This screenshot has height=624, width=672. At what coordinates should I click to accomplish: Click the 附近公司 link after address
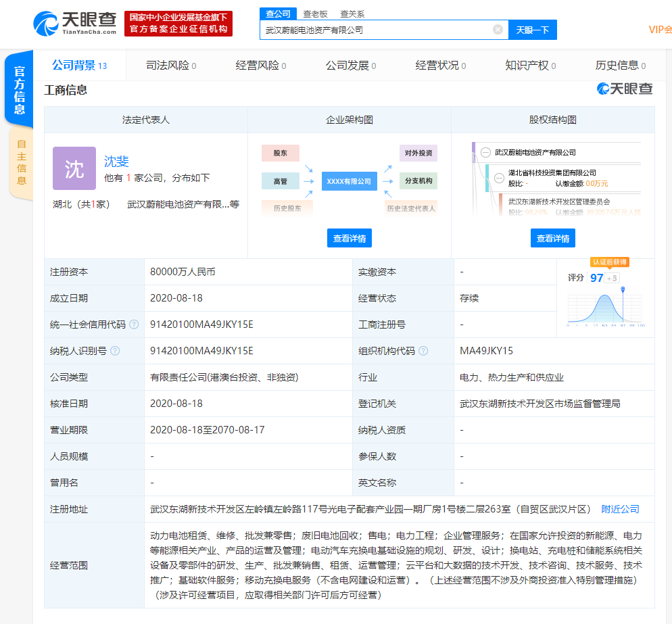coord(620,509)
